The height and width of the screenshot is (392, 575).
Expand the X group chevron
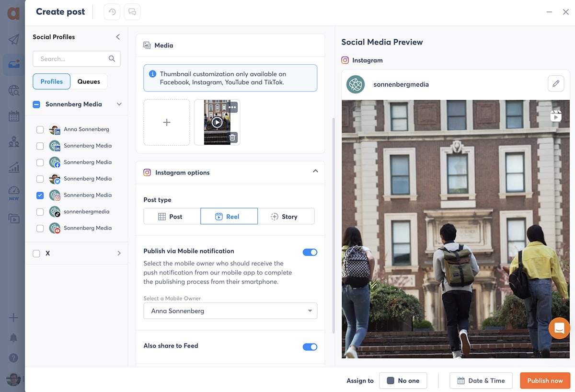pyautogui.click(x=119, y=253)
